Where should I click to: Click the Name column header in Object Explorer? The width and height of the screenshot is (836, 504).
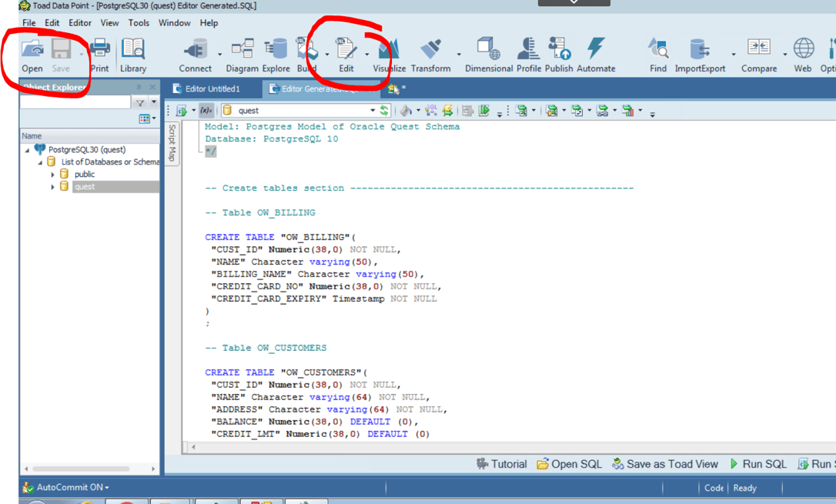point(89,136)
